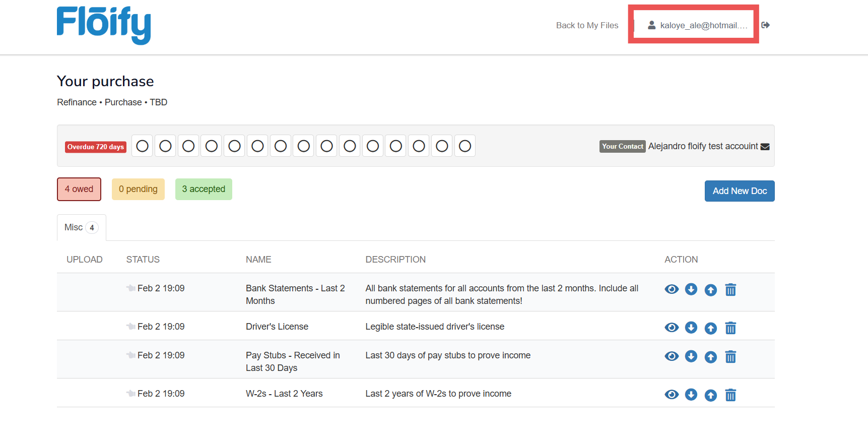Select the last milestone circle in progress bar
Screen dimensions: 868x439
[464, 146]
